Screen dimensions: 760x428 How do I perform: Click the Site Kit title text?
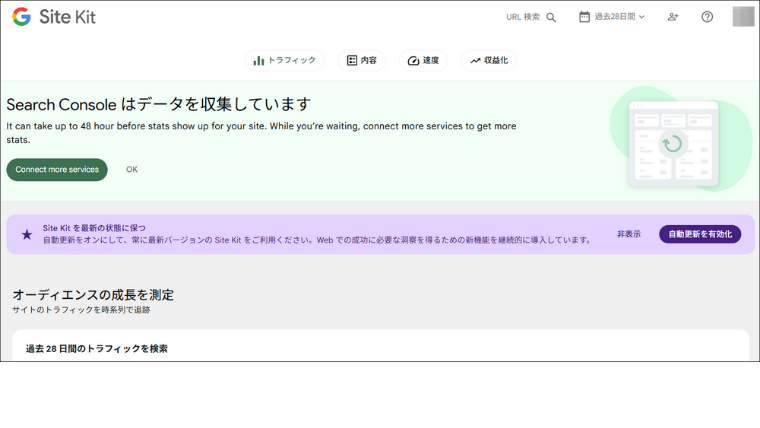(x=67, y=17)
